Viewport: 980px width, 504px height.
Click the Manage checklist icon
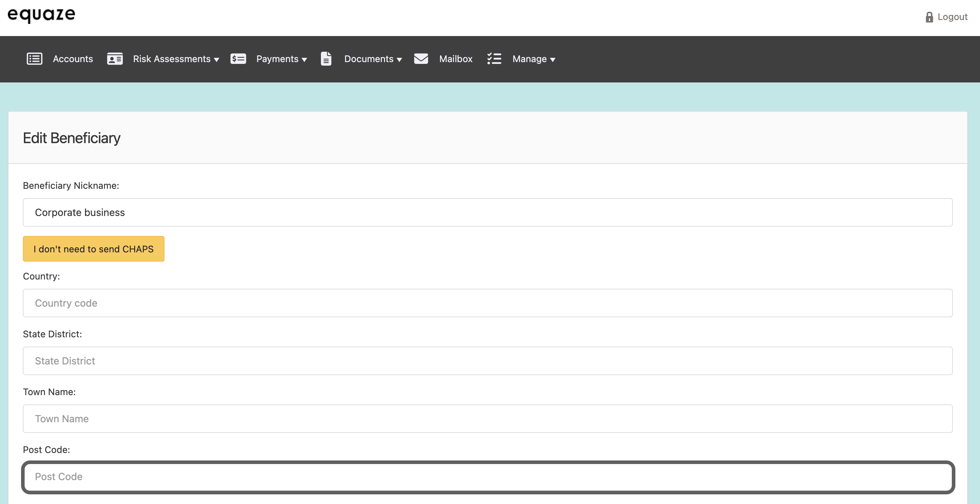[x=494, y=59]
